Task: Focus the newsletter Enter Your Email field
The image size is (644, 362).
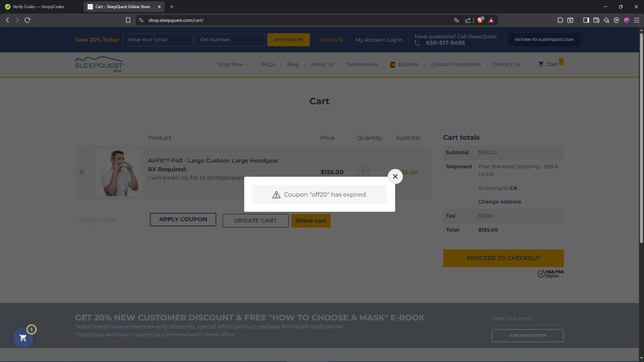Action: 528,319
